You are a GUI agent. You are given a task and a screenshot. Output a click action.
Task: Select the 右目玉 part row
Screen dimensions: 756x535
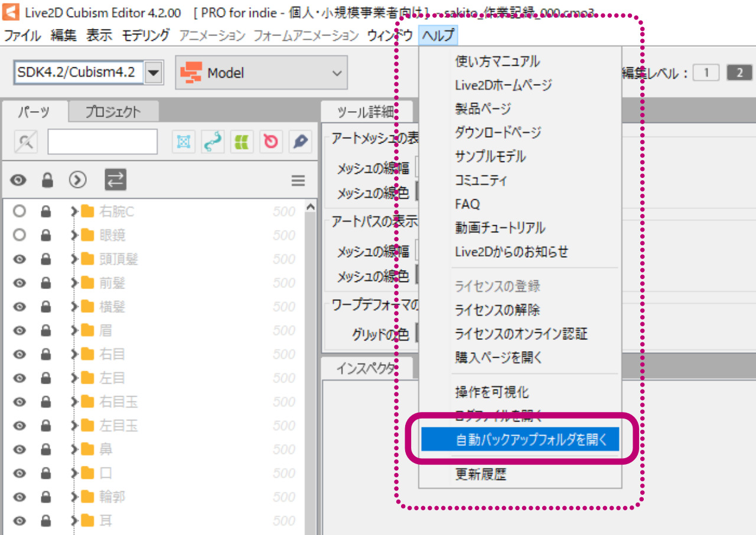click(x=154, y=402)
